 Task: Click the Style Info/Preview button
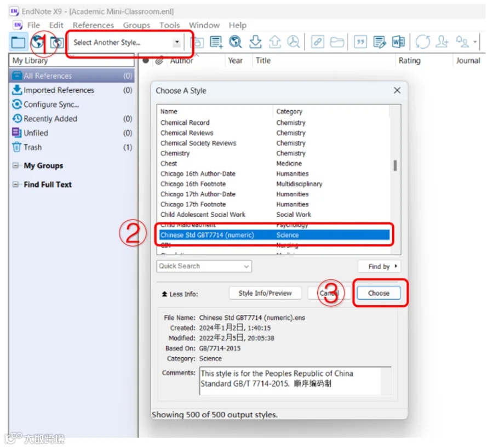click(x=265, y=293)
